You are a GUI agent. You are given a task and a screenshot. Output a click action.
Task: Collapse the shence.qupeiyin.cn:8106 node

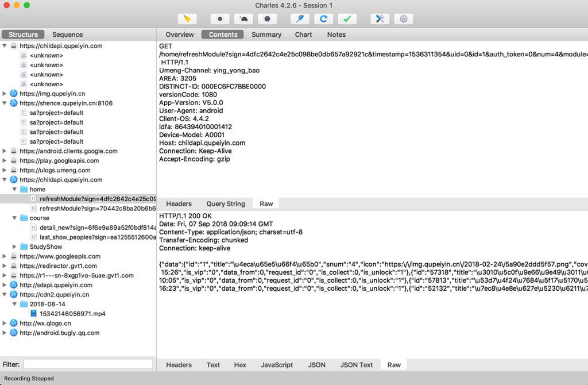5,103
